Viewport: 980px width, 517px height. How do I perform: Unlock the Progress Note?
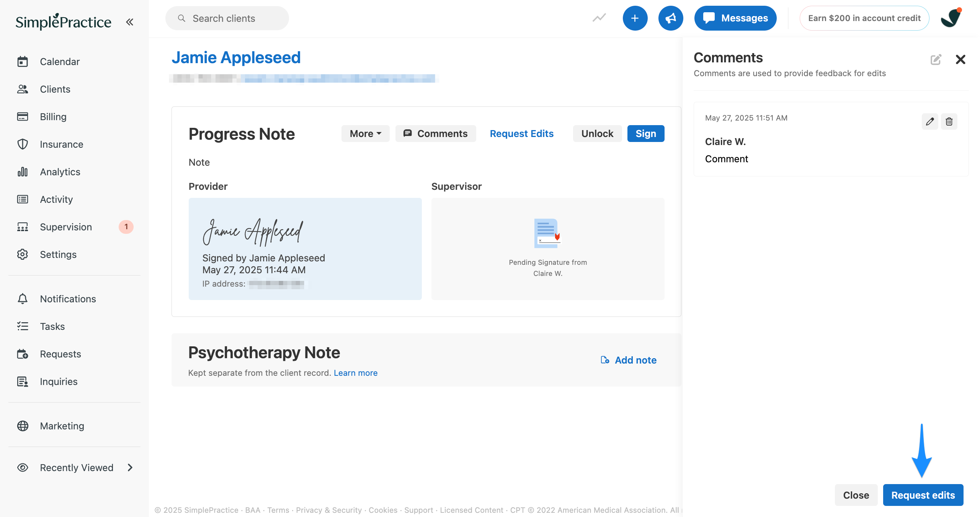click(597, 134)
